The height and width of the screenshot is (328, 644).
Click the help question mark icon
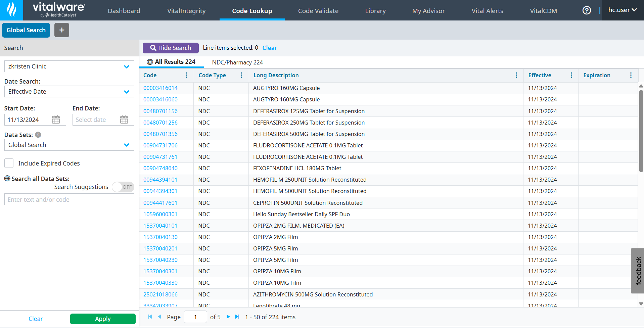pyautogui.click(x=586, y=10)
